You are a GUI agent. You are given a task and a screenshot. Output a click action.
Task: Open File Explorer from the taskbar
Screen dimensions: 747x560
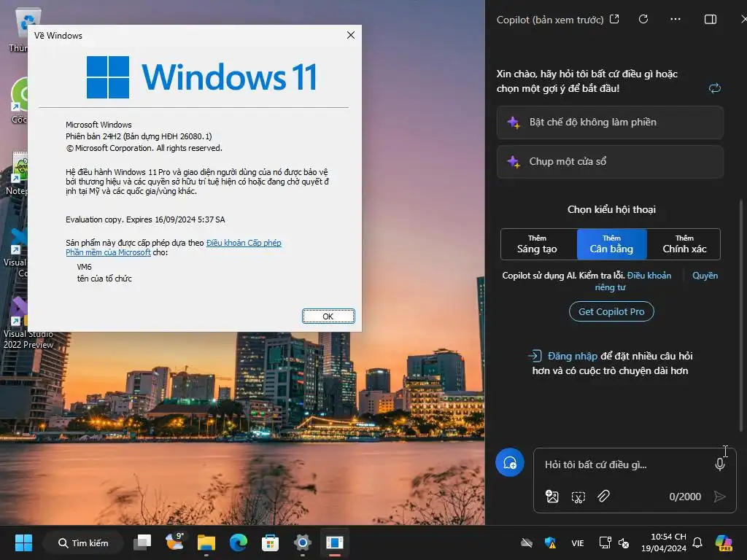pos(206,542)
